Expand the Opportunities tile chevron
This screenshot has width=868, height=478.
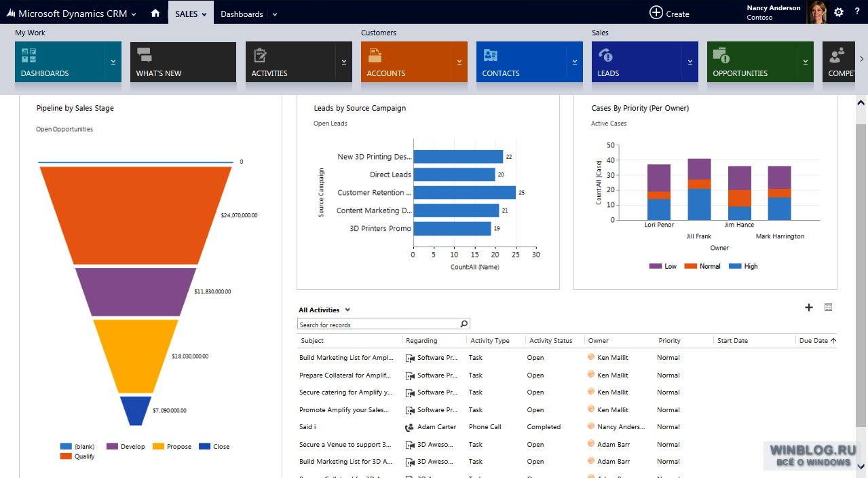point(806,62)
